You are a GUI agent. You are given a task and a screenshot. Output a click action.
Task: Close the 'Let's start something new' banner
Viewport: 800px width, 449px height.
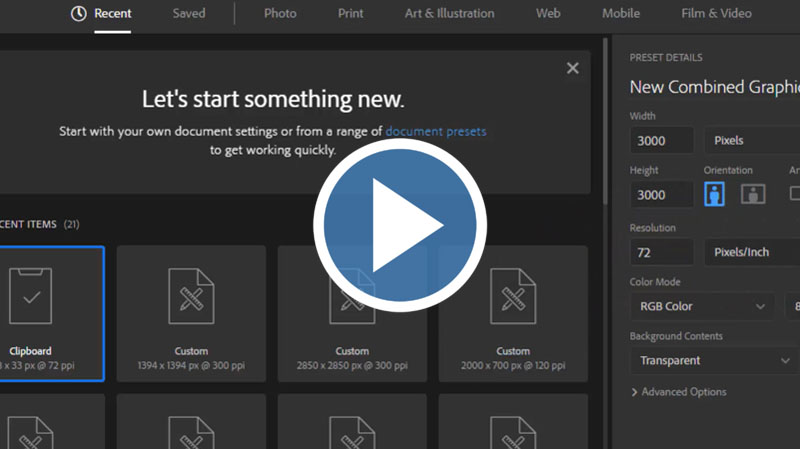[x=572, y=68]
